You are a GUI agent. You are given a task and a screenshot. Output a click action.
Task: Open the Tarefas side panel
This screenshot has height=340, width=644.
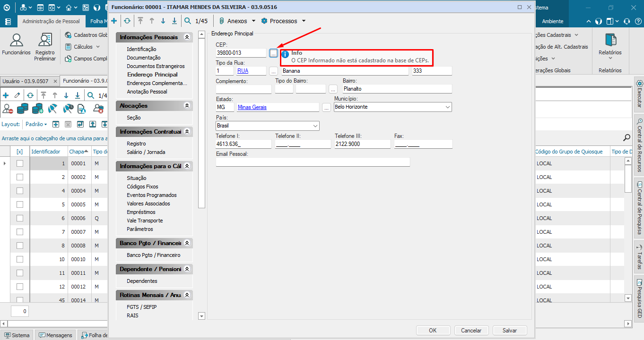click(x=639, y=257)
